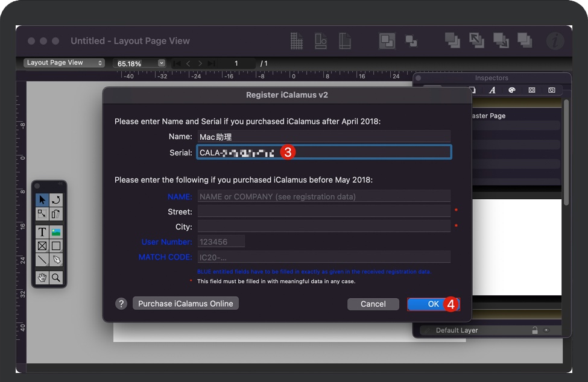Click the NAME or COMPANY field

[x=324, y=196]
